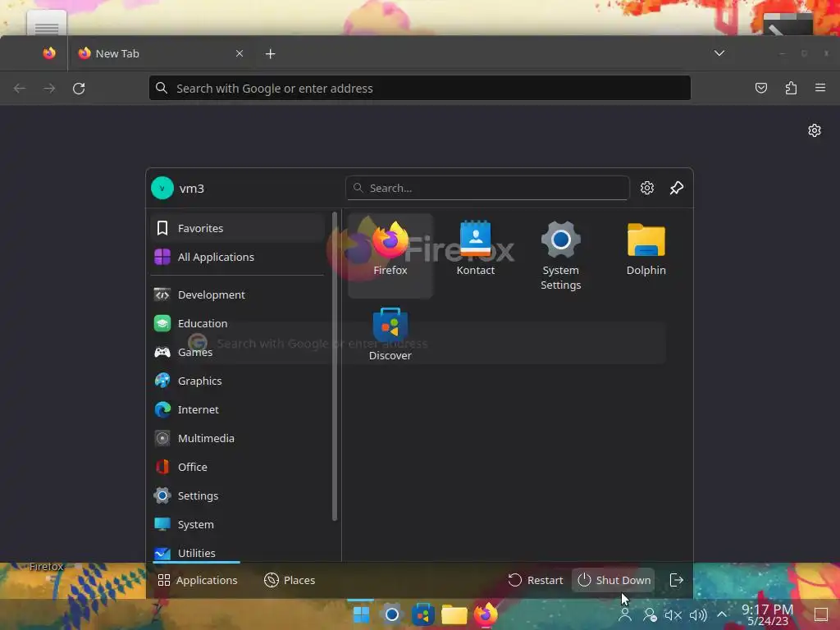
Task: Open Internet category
Action: point(238,410)
